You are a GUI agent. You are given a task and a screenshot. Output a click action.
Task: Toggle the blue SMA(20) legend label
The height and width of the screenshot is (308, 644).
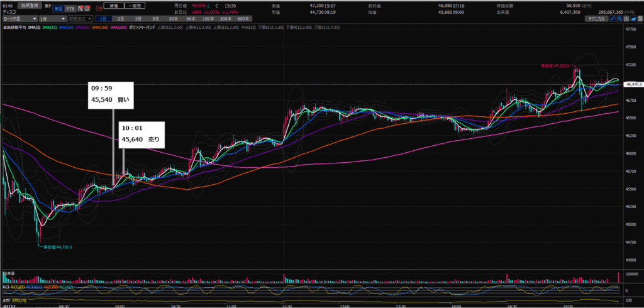pyautogui.click(x=65, y=27)
